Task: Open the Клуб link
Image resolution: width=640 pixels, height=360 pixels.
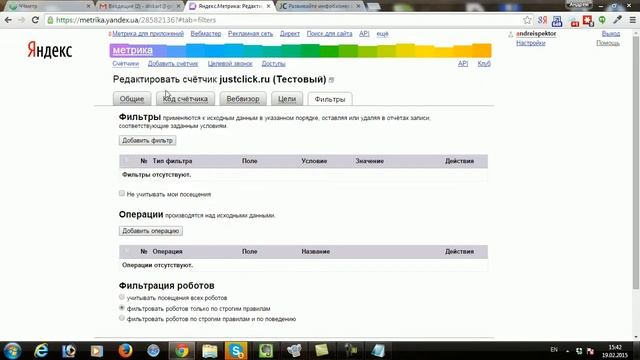Action: (484, 64)
